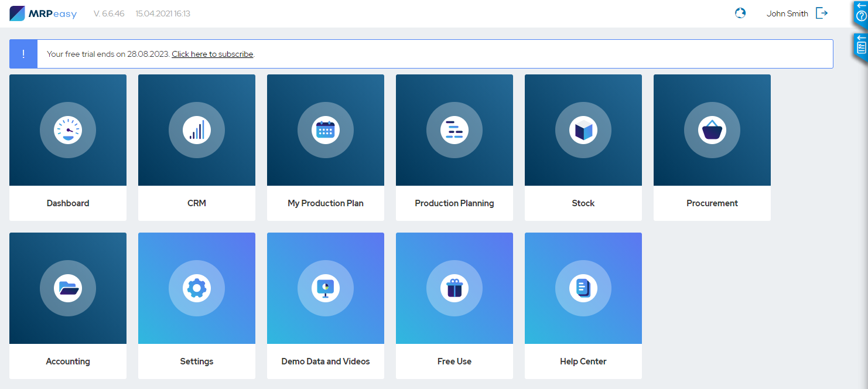
Task: Click the MRPeasy logo
Action: [43, 13]
